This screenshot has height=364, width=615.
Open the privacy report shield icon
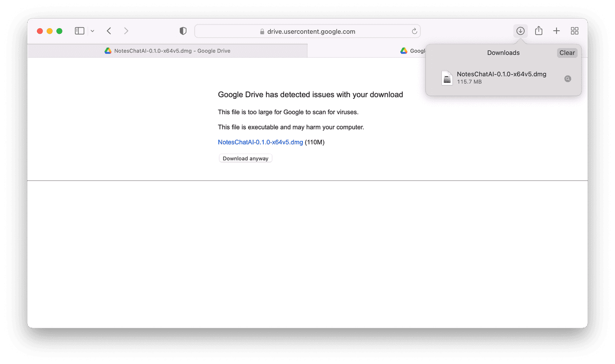183,31
